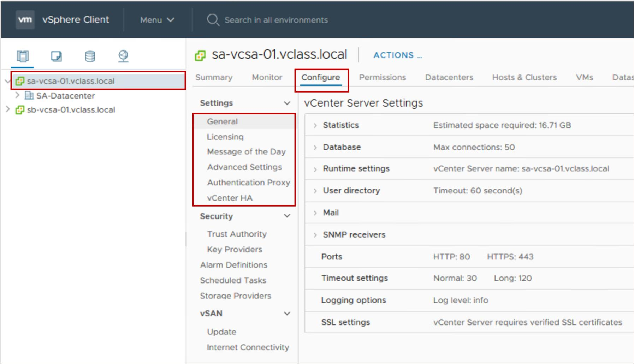Image resolution: width=634 pixels, height=364 pixels.
Task: Click the Ports row label
Action: pyautogui.click(x=332, y=257)
